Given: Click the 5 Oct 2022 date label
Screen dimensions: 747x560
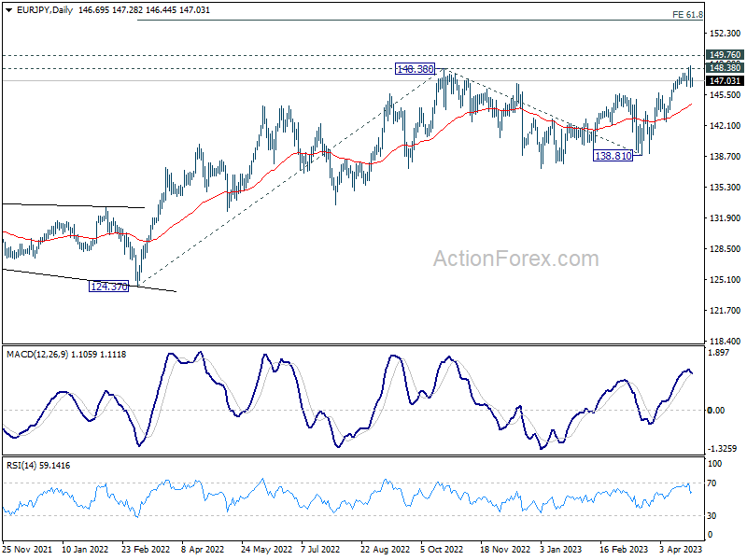Looking at the screenshot, I should coord(442,549).
